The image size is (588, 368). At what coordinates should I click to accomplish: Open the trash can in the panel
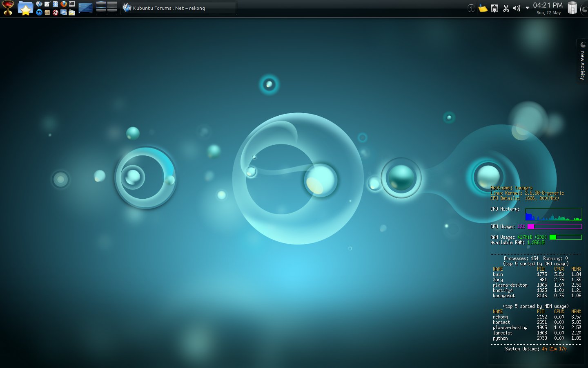click(x=572, y=8)
